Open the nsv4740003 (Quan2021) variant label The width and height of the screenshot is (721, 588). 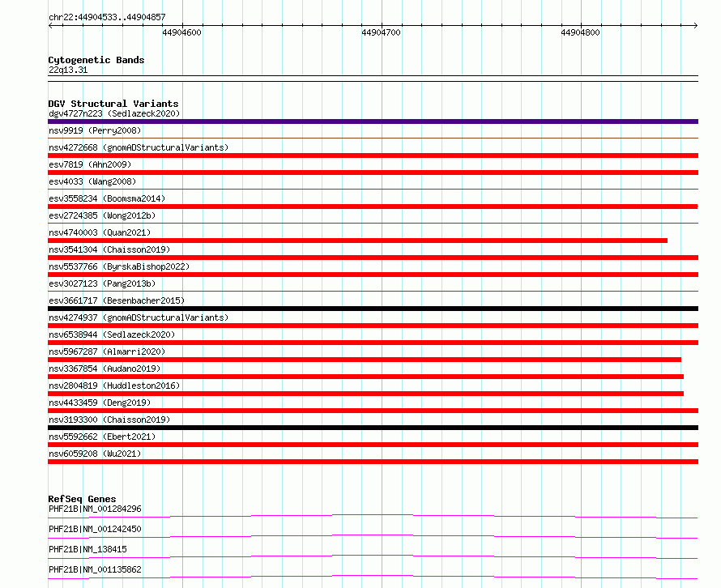(x=100, y=232)
